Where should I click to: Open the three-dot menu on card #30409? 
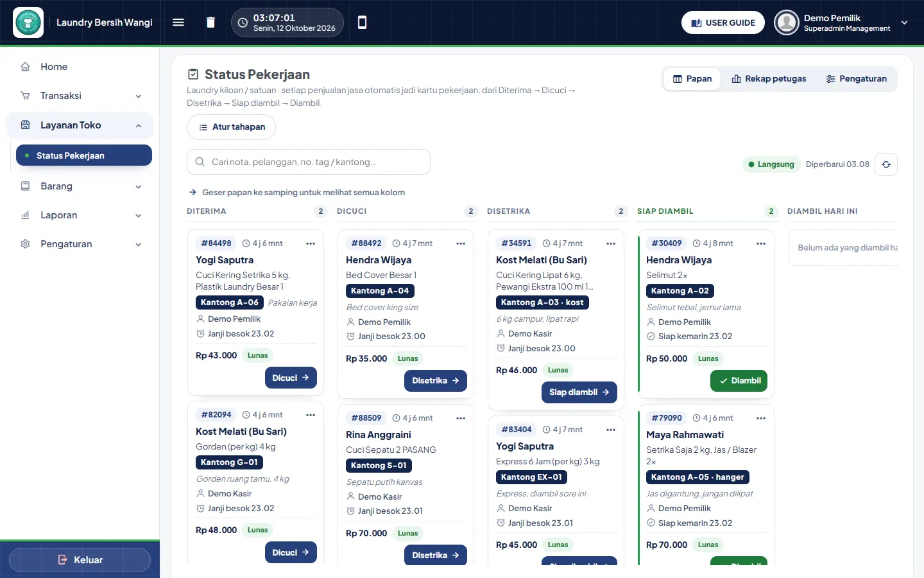[x=761, y=243]
